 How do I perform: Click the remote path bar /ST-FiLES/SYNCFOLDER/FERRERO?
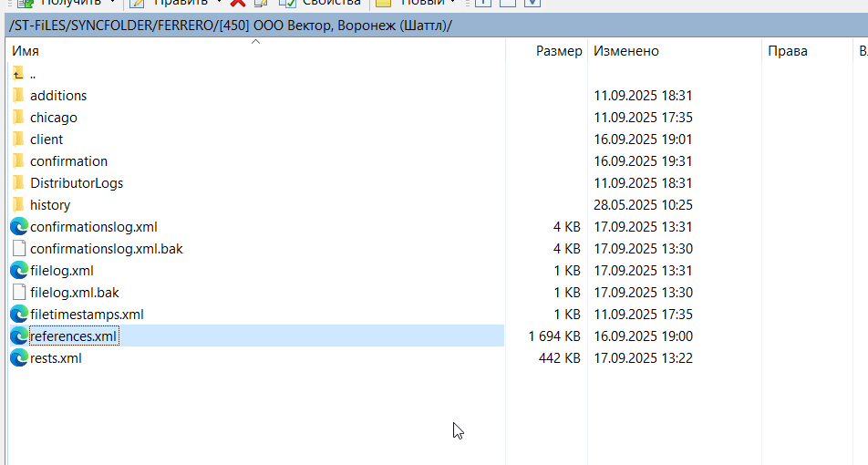[434, 26]
